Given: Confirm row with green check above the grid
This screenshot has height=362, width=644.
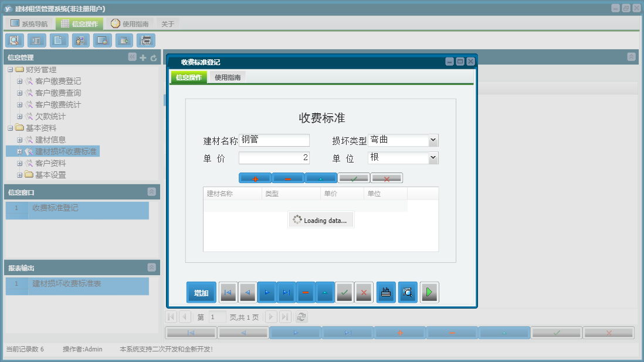Looking at the screenshot, I should click(x=354, y=178).
